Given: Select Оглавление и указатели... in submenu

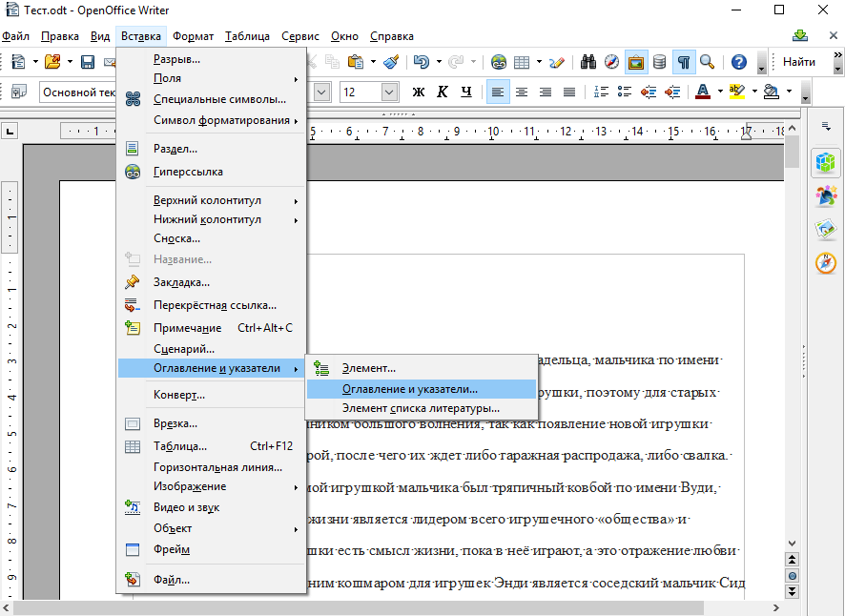Looking at the screenshot, I should pyautogui.click(x=410, y=389).
